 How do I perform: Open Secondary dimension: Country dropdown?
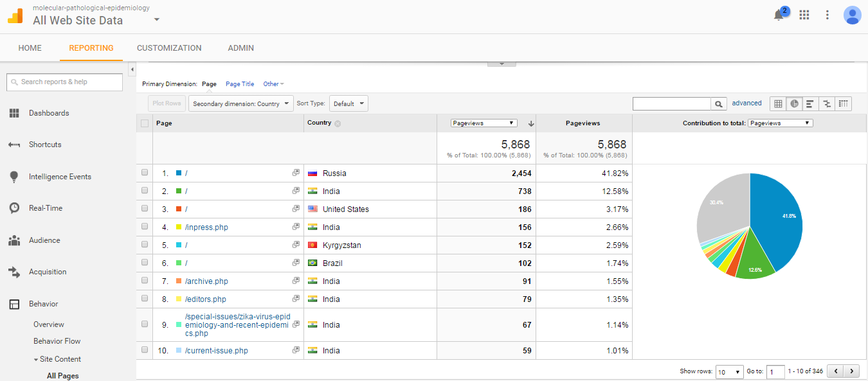(x=241, y=103)
